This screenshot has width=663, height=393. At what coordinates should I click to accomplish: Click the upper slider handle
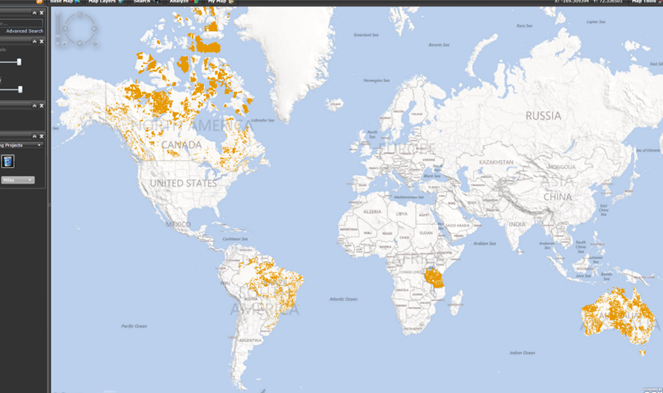pyautogui.click(x=19, y=62)
